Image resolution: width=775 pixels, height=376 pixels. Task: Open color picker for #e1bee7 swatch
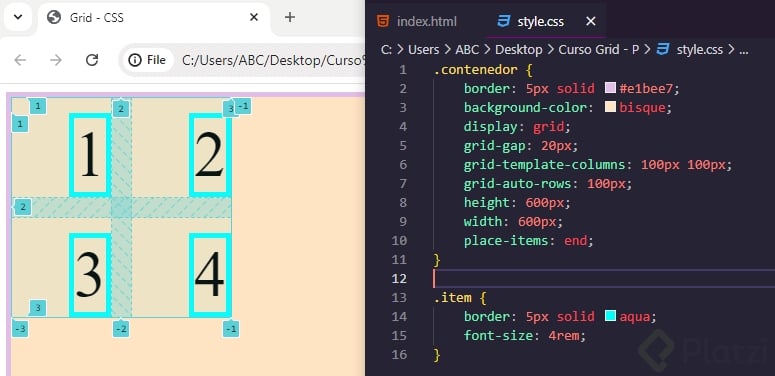tap(610, 88)
